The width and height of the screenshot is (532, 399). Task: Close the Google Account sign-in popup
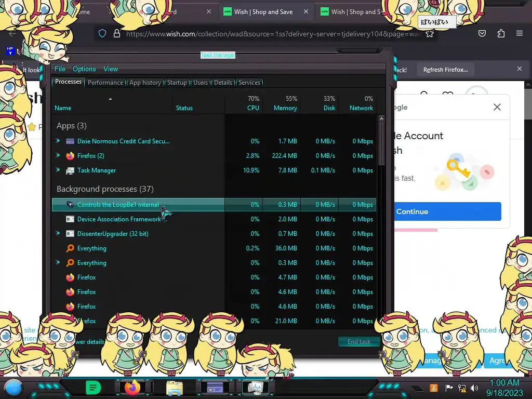pos(497,107)
